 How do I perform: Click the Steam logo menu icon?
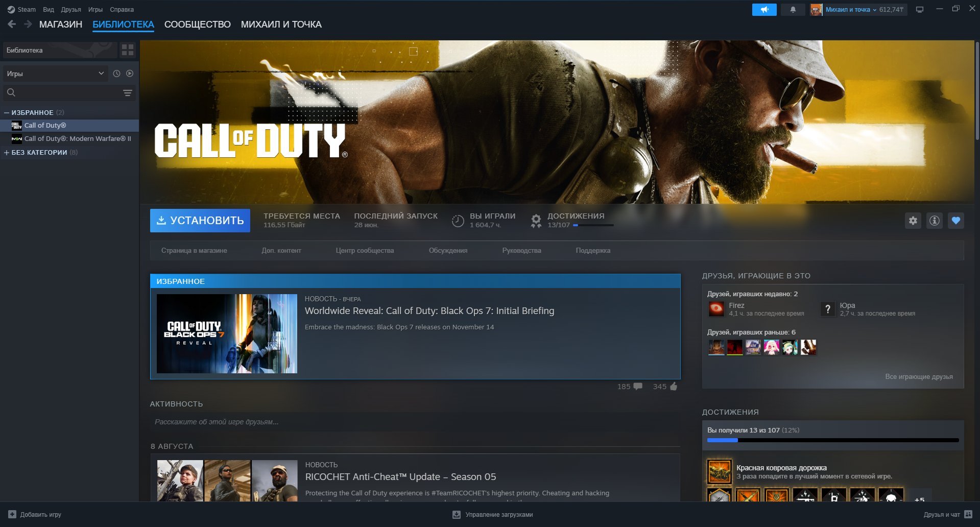click(11, 10)
